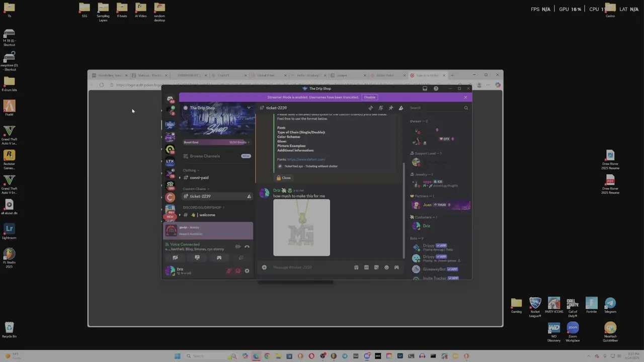This screenshot has height=362, width=644.
Task: Click the invite icon on ticket-2239
Action: pyautogui.click(x=249, y=196)
